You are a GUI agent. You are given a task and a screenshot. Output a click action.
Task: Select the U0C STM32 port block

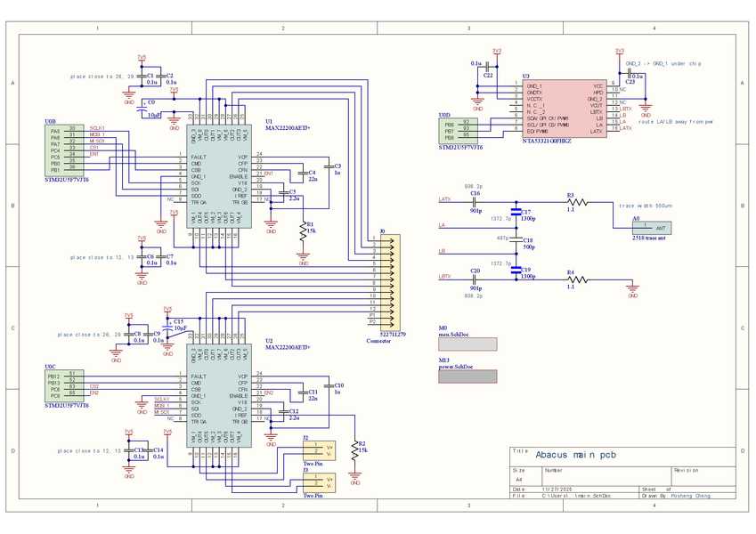pos(66,384)
